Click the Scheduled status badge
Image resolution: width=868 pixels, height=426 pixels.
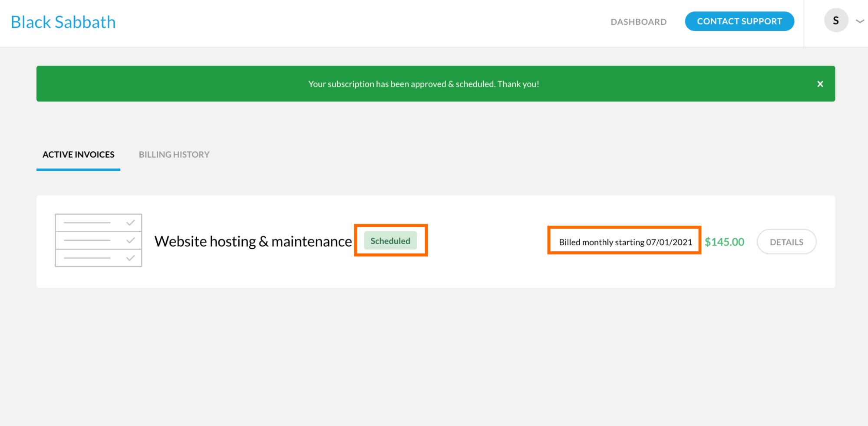(x=390, y=241)
